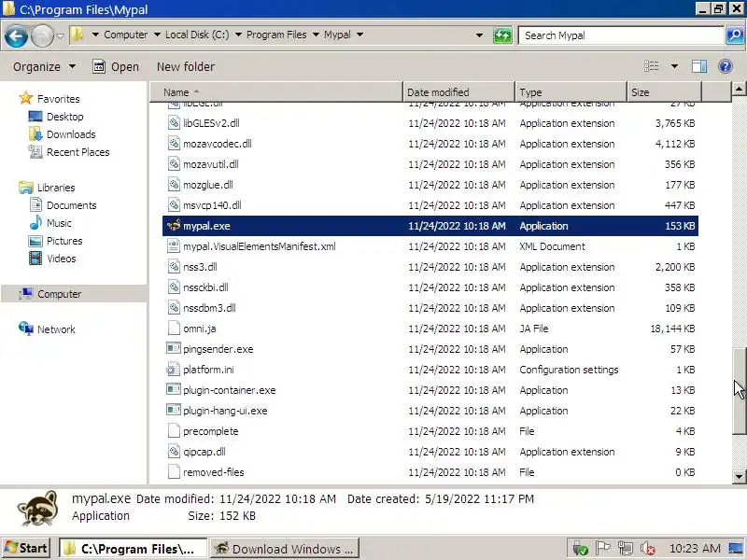Select the precomplete file
The image size is (747, 560).
[211, 431]
